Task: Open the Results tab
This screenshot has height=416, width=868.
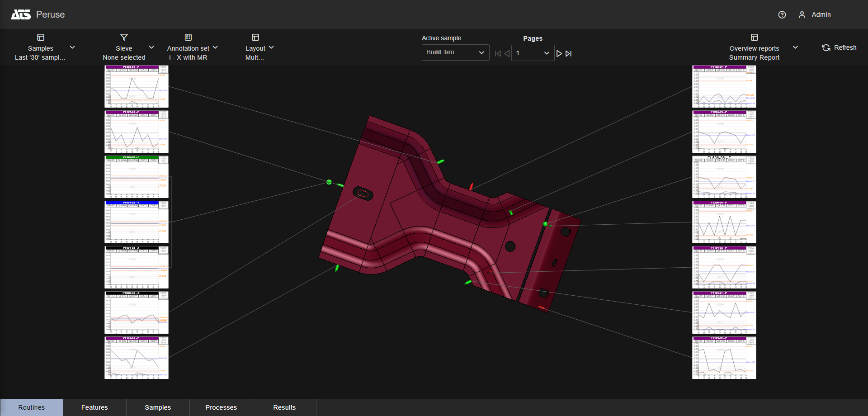Action: tap(284, 407)
